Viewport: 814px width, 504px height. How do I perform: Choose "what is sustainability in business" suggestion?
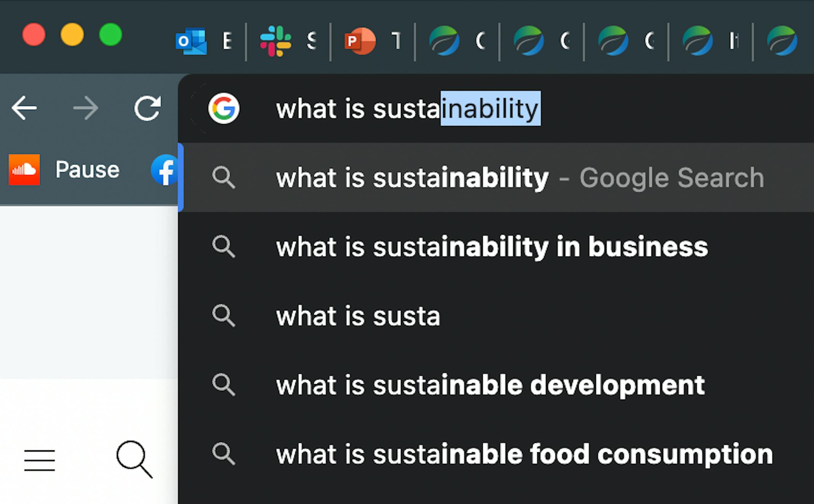tap(492, 247)
